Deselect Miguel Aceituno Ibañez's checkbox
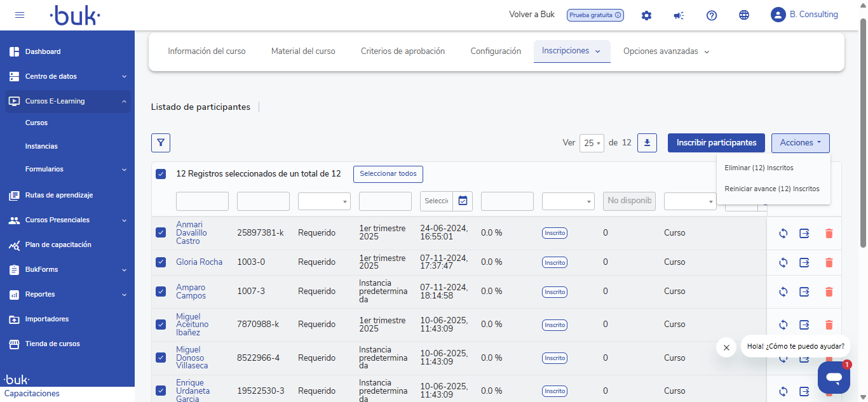This screenshot has width=868, height=402. (x=161, y=325)
